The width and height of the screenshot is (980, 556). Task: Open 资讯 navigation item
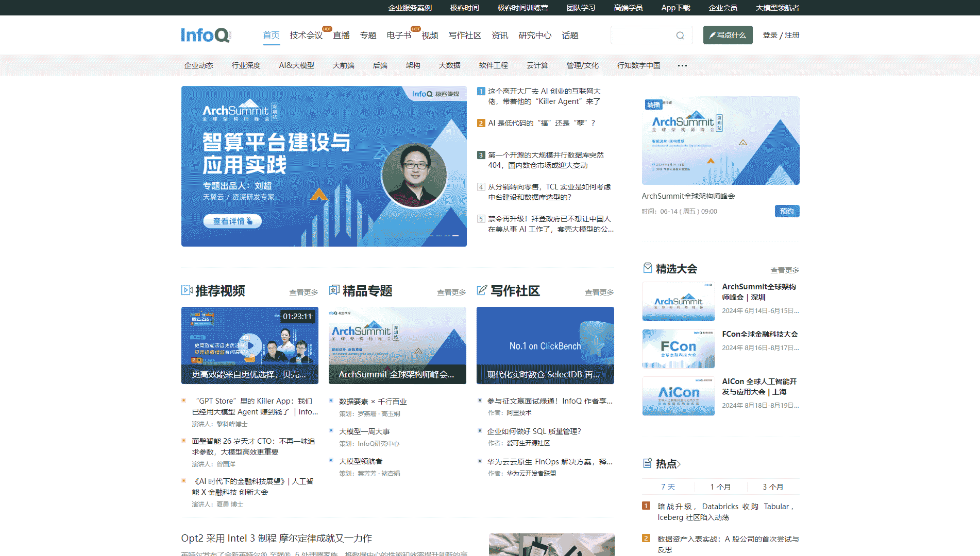click(500, 35)
